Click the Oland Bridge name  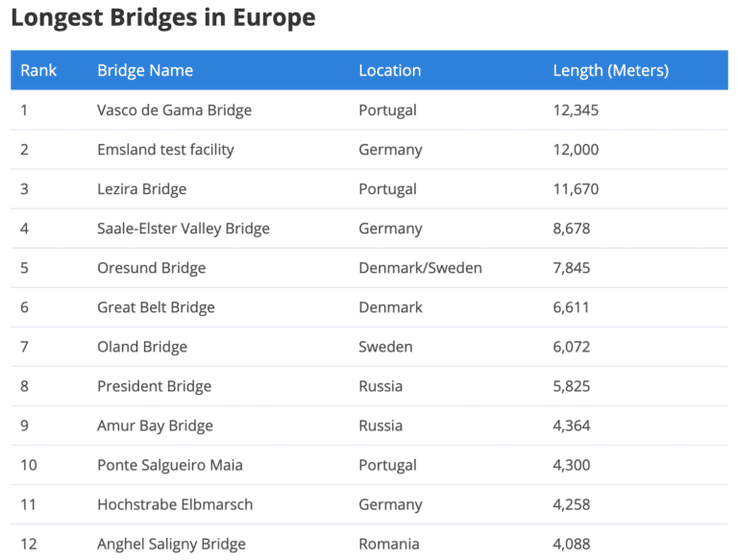pyautogui.click(x=142, y=347)
